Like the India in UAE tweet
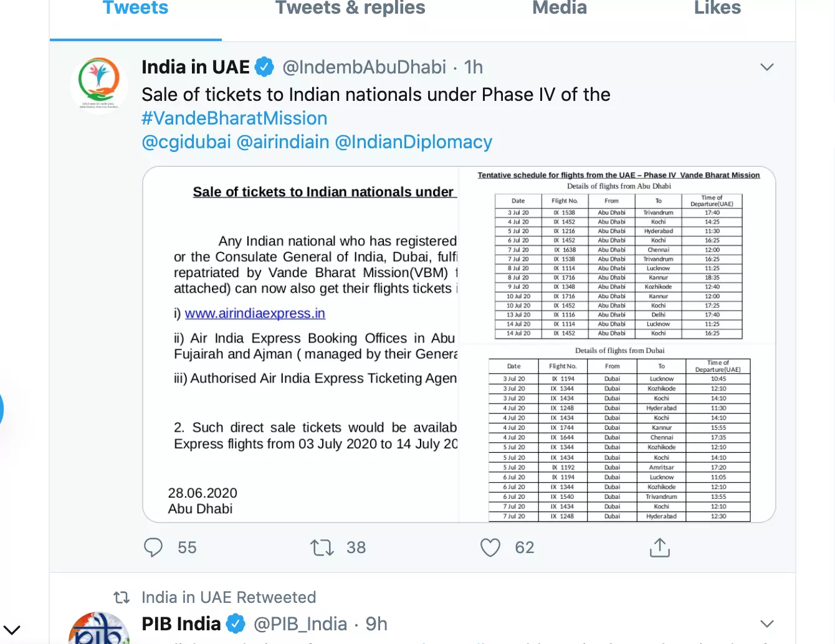The width and height of the screenshot is (835, 644). (x=490, y=547)
